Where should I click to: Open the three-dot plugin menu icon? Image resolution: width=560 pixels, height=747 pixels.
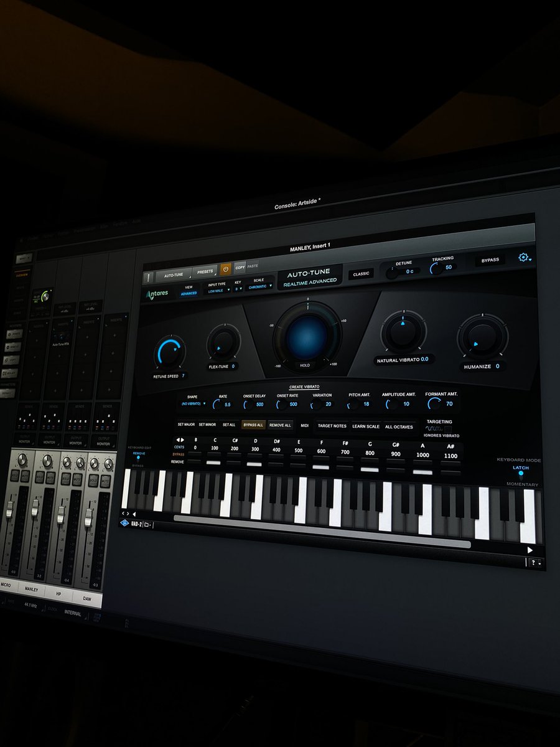pyautogui.click(x=149, y=278)
